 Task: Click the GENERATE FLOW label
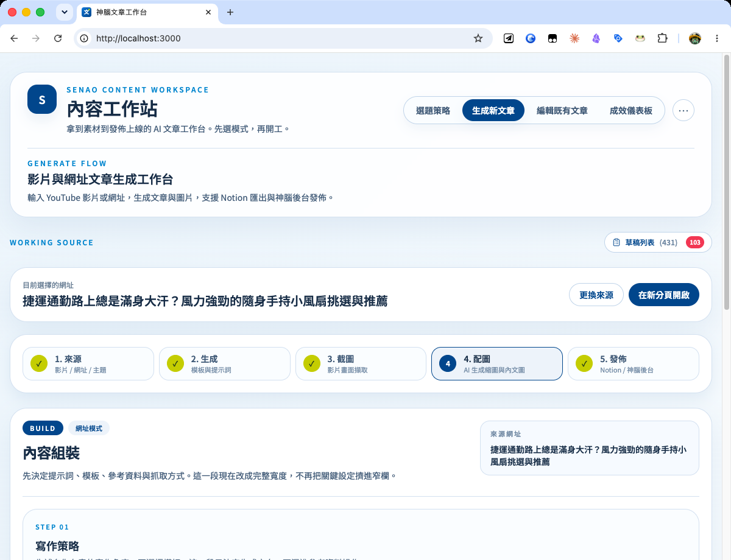[67, 163]
